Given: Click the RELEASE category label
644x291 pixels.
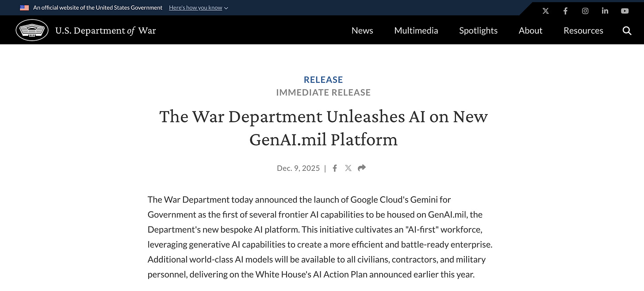Looking at the screenshot, I should 323,80.
